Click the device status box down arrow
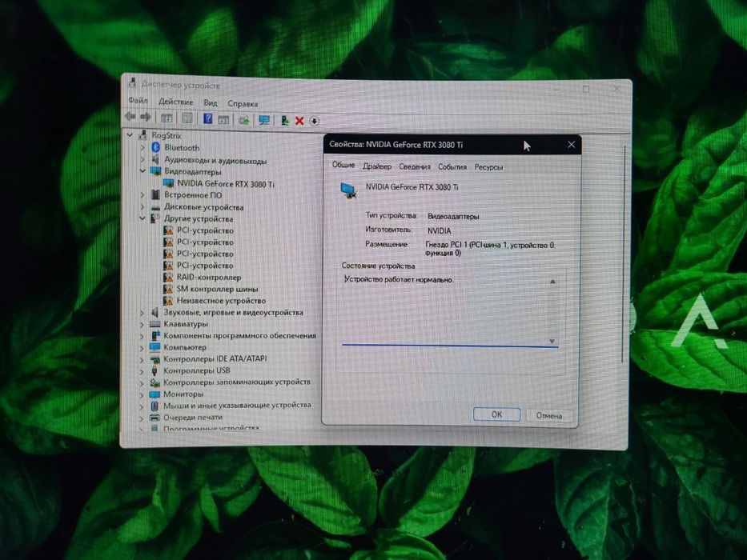 [552, 341]
